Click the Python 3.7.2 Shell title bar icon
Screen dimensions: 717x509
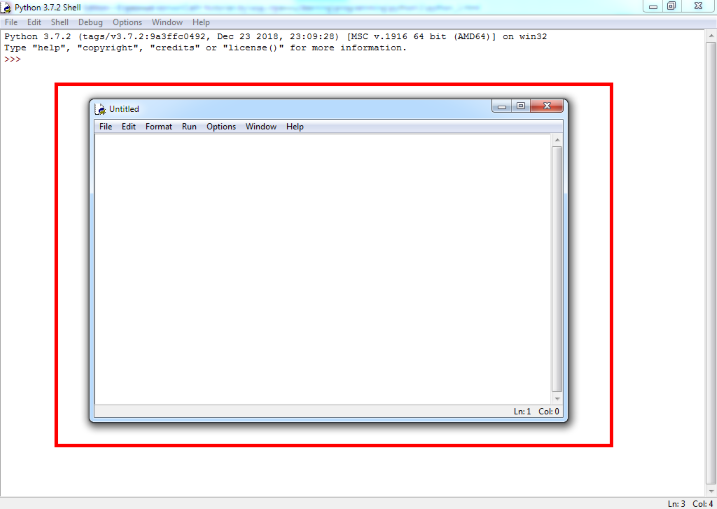[x=7, y=7]
